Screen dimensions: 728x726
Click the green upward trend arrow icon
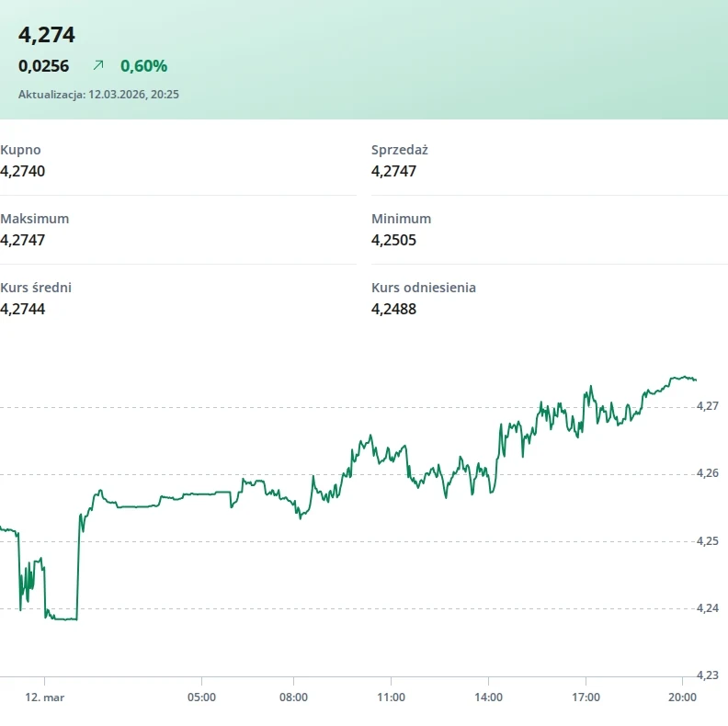click(98, 66)
